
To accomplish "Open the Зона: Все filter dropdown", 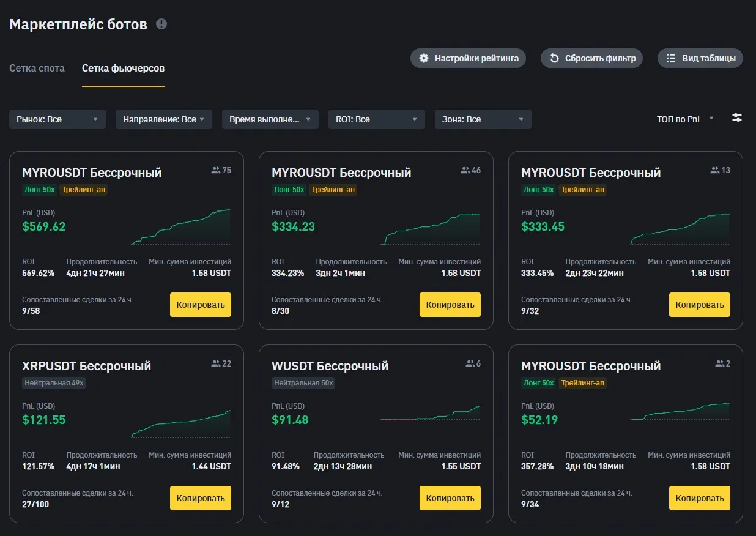I will tap(483, 119).
